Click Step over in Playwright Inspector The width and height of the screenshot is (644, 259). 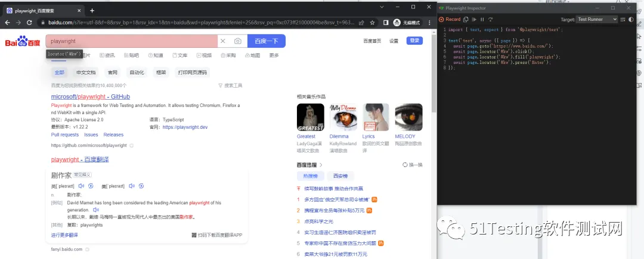[x=490, y=19]
